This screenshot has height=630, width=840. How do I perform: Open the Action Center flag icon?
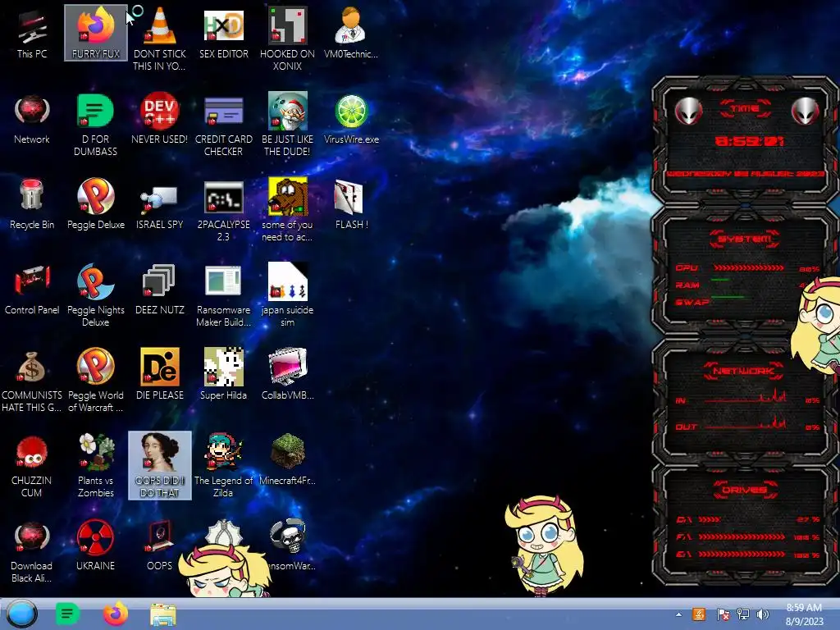click(x=723, y=614)
